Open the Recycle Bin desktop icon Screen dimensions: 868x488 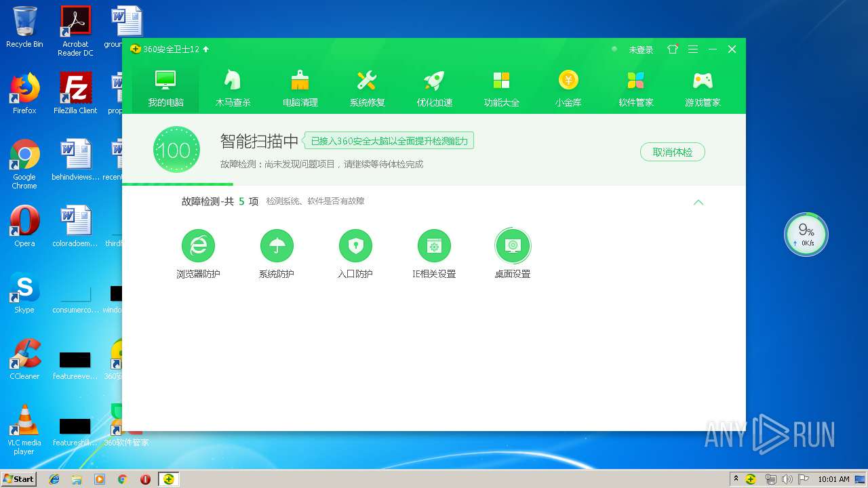(24, 27)
